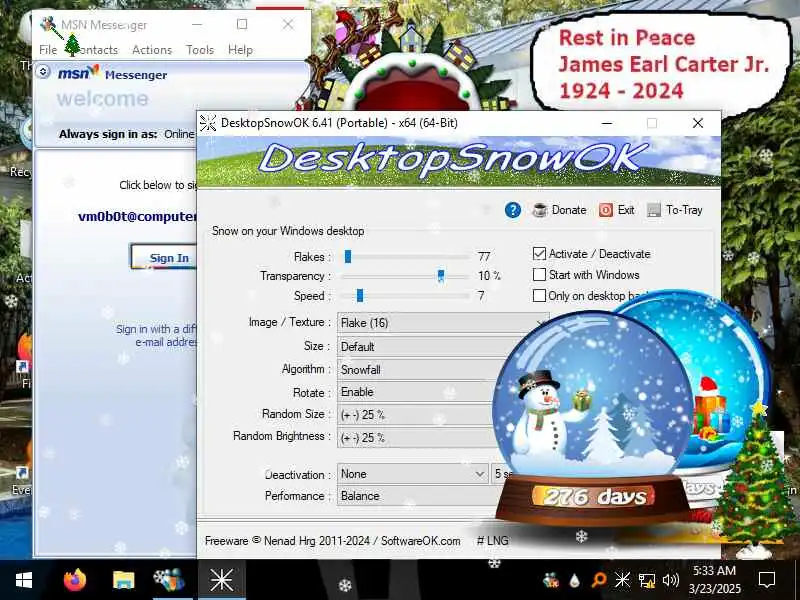Minimize the DesktopSnowOK window
The width and height of the screenshot is (800, 600).
[607, 123]
